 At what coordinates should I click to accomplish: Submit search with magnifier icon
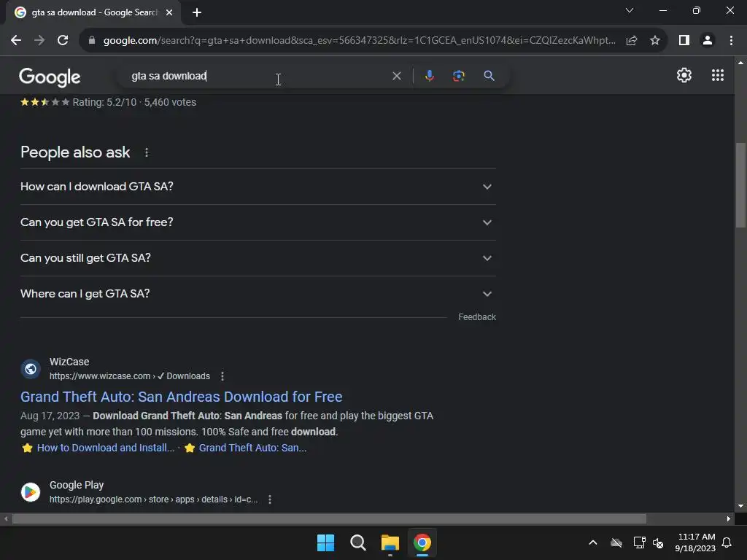[489, 76]
